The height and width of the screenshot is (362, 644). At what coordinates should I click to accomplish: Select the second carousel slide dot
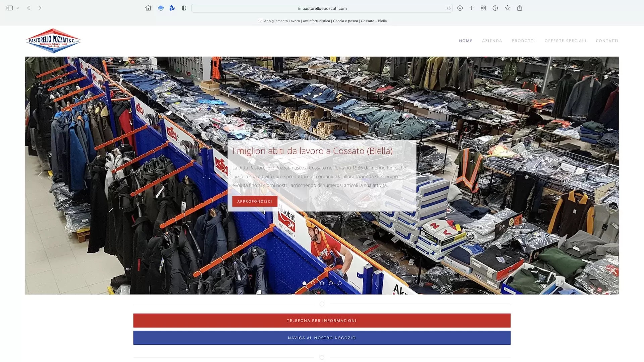(x=313, y=283)
